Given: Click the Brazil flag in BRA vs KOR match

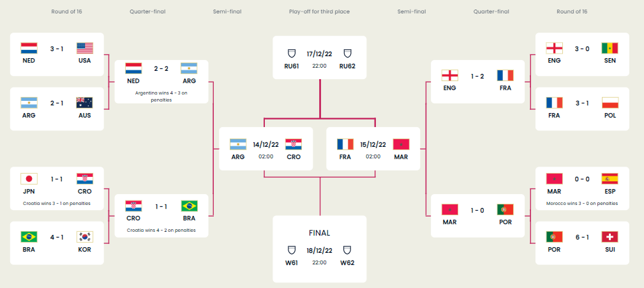Looking at the screenshot, I should coord(29,237).
